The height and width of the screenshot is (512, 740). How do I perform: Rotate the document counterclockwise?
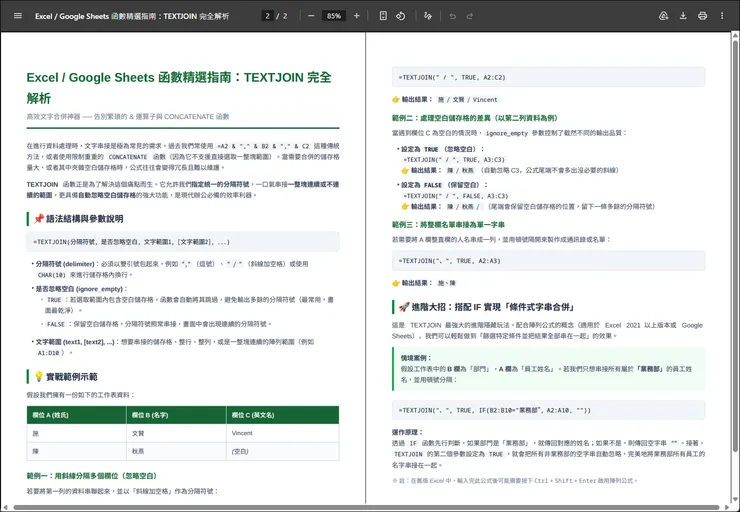pos(400,16)
